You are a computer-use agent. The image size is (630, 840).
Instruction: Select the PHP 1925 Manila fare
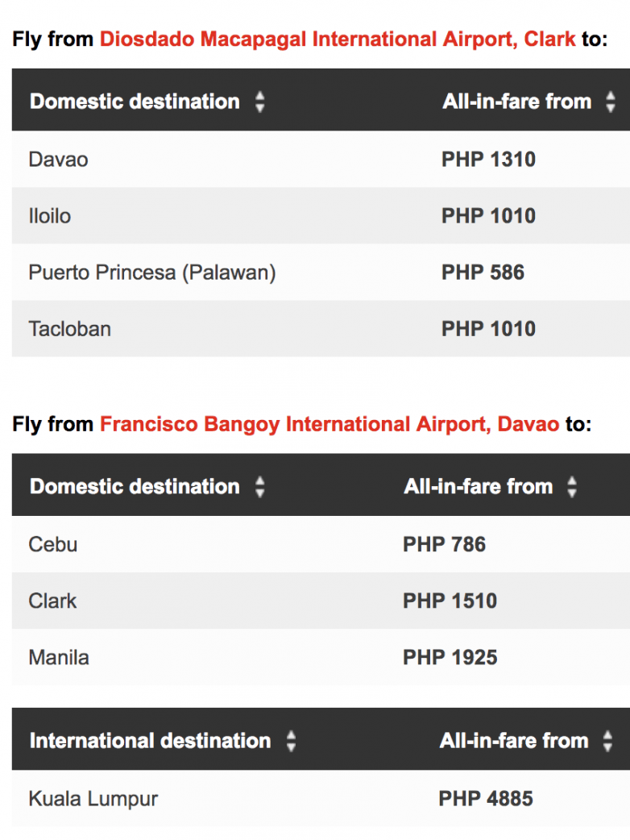click(x=450, y=658)
